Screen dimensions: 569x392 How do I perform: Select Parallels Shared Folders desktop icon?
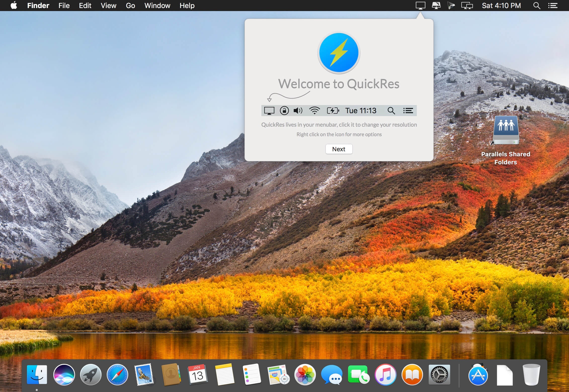coord(506,131)
